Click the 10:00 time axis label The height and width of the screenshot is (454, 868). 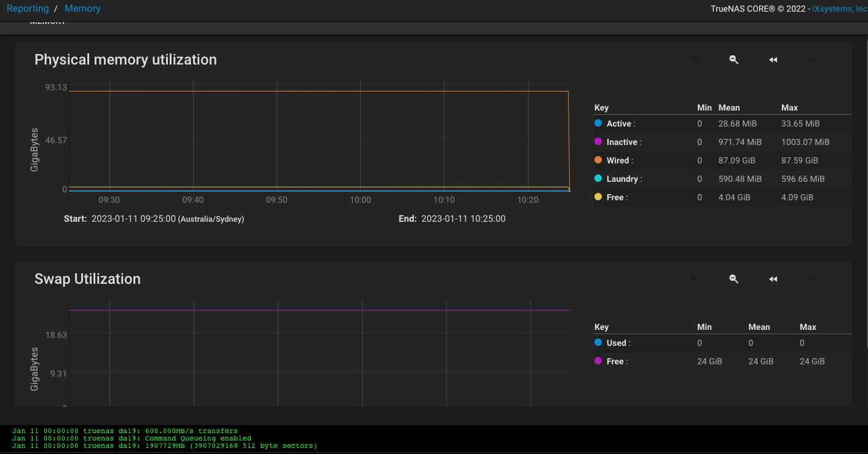tap(360, 200)
